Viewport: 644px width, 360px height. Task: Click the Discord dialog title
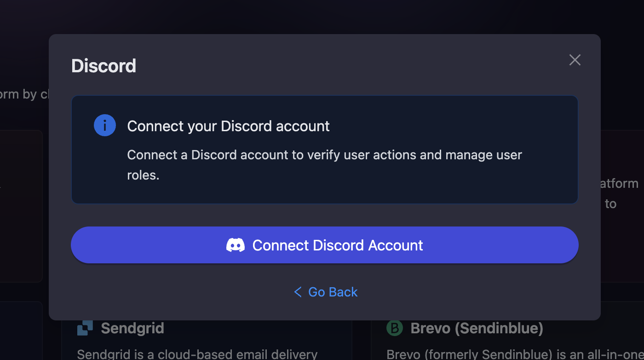[103, 65]
